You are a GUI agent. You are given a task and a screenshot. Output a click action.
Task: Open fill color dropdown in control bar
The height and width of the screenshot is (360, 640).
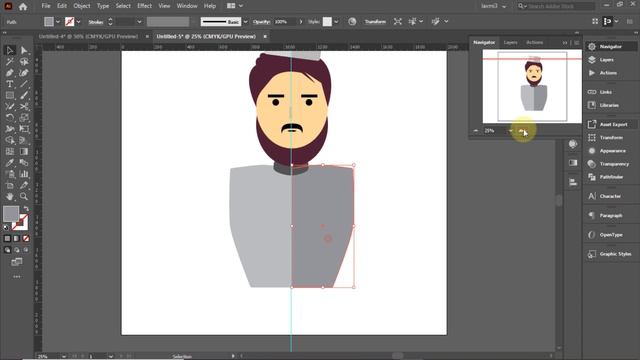click(58, 22)
